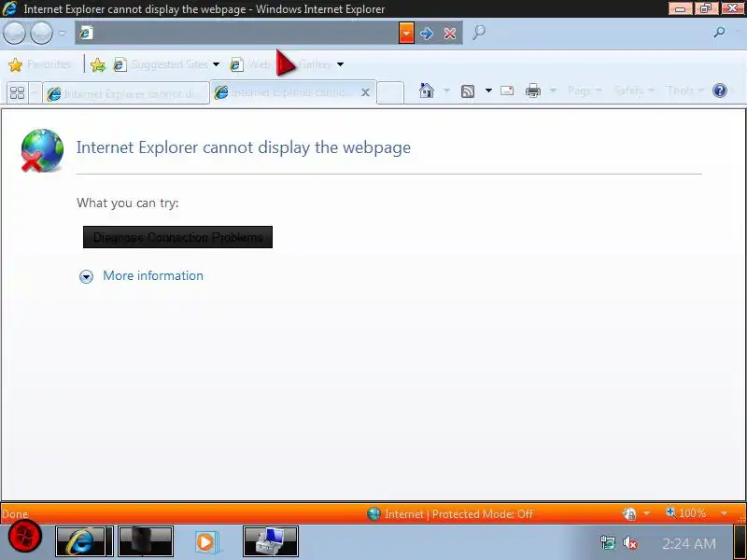The image size is (747, 560).
Task: Click the search magnifier next to address bar
Action: click(478, 33)
